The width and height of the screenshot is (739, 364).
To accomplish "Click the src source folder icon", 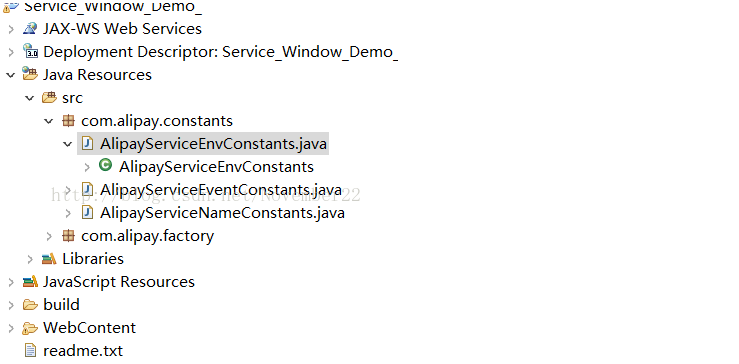I will tap(49, 98).
